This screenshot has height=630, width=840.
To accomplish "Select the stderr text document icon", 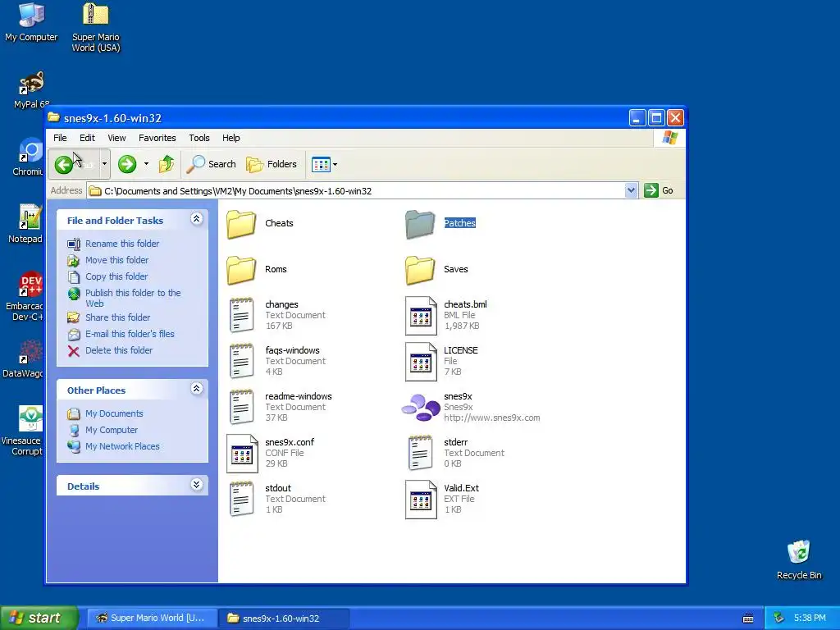I will pos(421,453).
